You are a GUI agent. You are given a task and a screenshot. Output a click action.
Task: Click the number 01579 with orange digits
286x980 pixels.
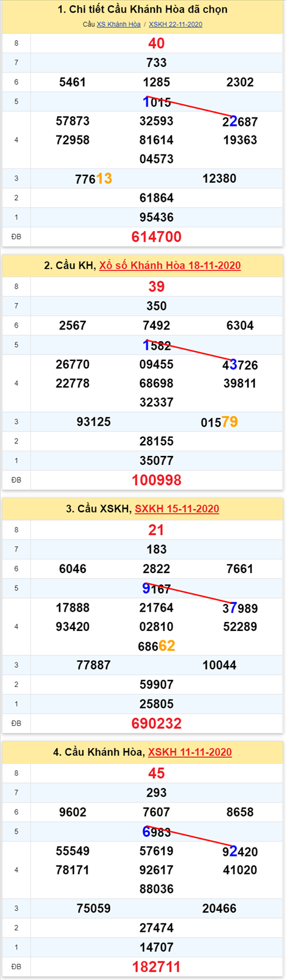[x=219, y=422]
